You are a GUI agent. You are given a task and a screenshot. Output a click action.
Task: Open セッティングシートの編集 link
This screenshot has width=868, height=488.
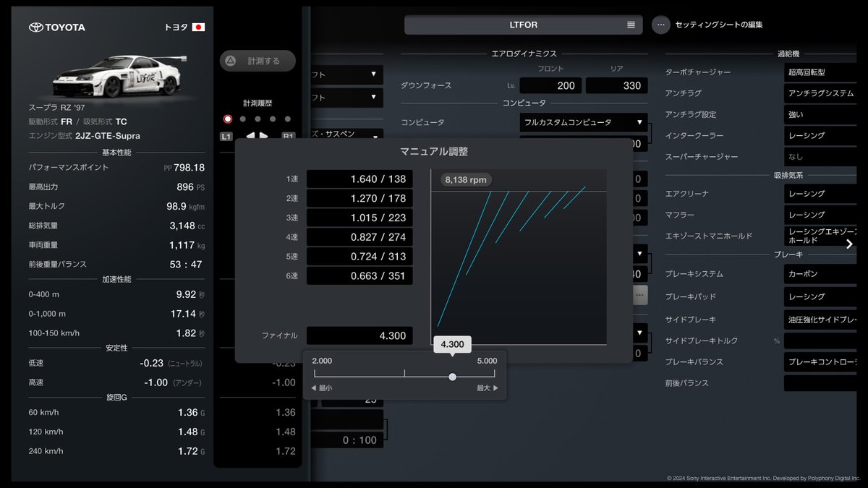719,25
